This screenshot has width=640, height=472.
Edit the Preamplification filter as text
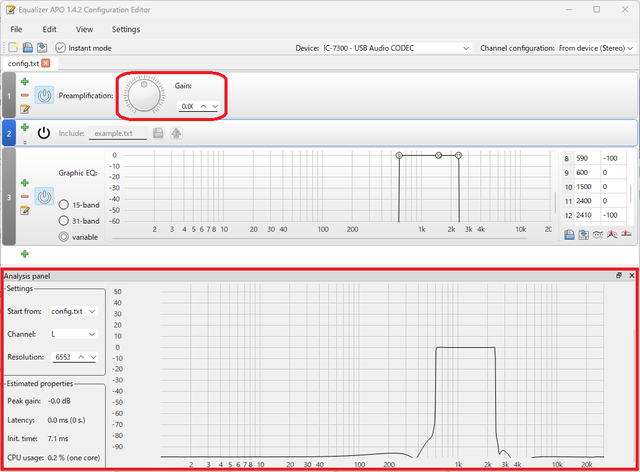point(25,109)
